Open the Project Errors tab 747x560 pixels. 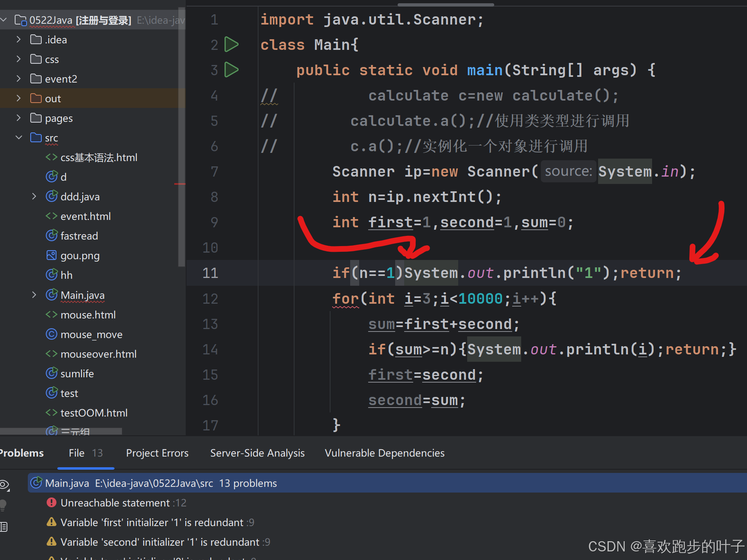(157, 453)
